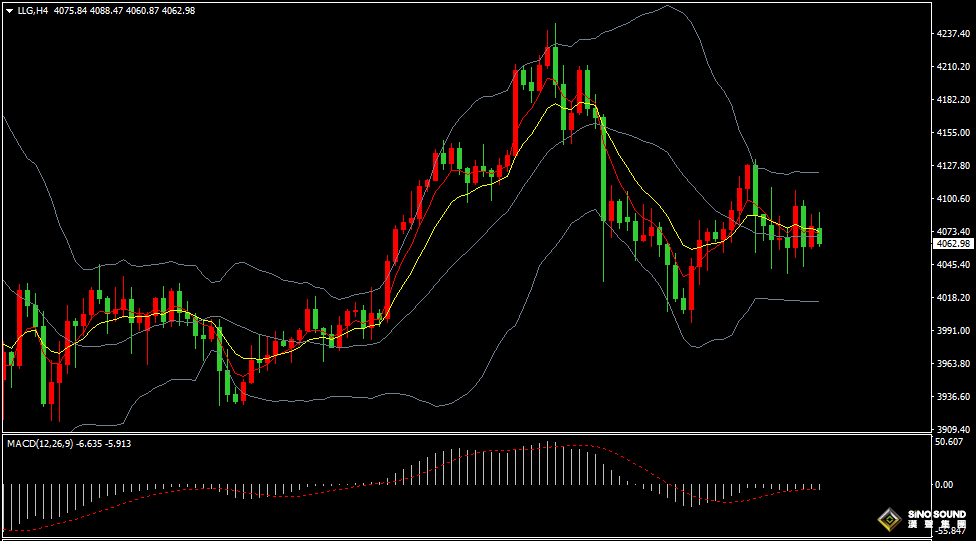The width and height of the screenshot is (976, 541).
Task: Click the last candlestick on the chart
Action: (x=820, y=236)
